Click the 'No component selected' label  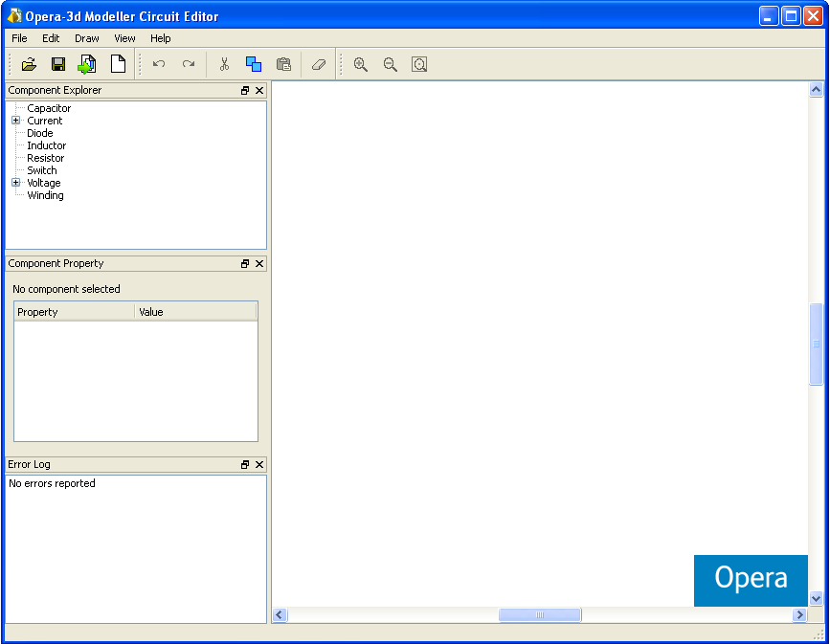coord(66,289)
